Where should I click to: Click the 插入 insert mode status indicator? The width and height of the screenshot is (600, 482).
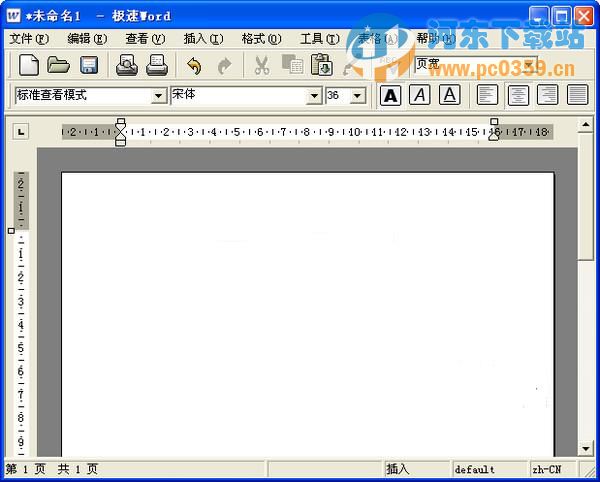pyautogui.click(x=417, y=469)
